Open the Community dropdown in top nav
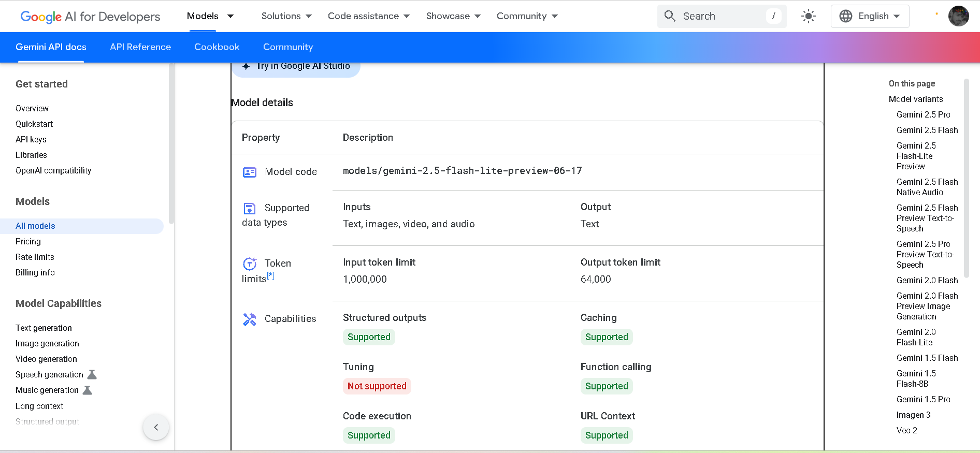This screenshot has height=453, width=980. tap(527, 16)
